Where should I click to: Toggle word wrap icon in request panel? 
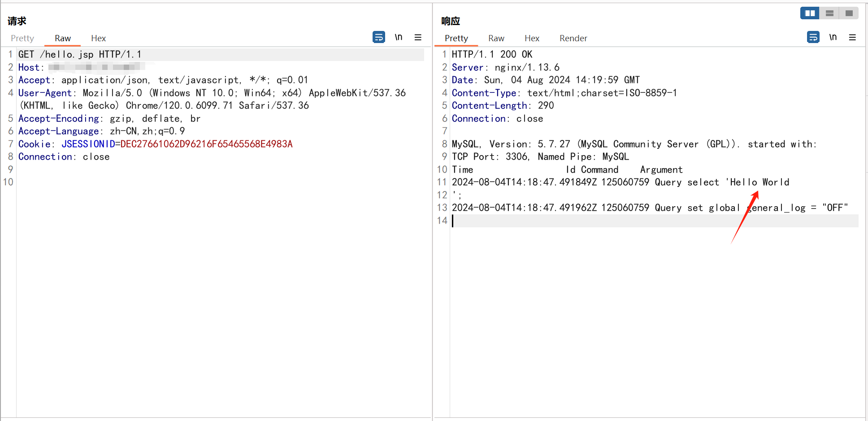378,37
